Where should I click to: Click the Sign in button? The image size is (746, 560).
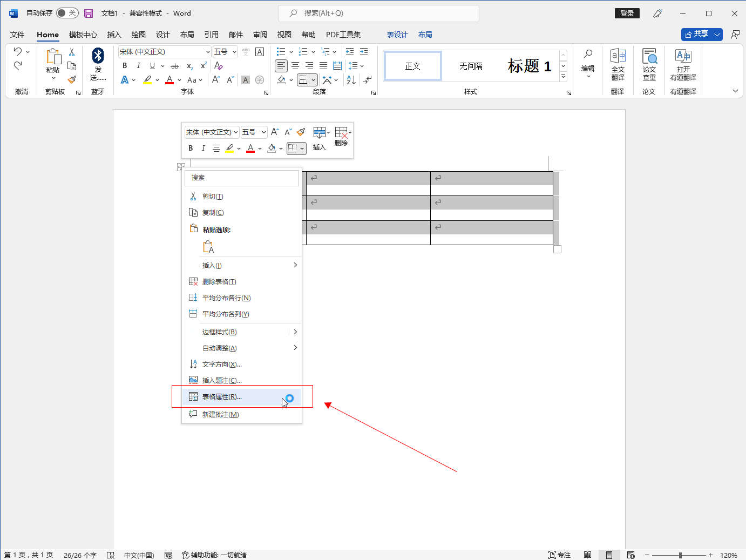627,14
